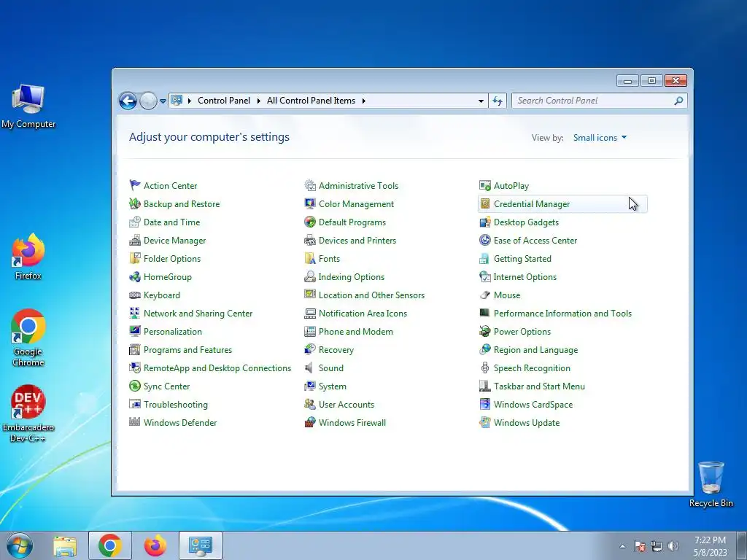Open recent pages dropdown beside the Forward button
This screenshot has width=747, height=560.
[163, 101]
